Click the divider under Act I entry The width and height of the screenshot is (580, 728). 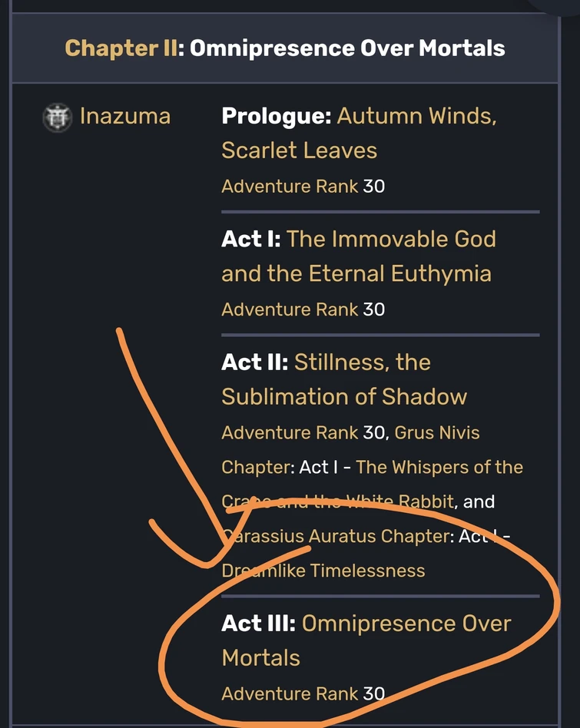tap(380, 333)
